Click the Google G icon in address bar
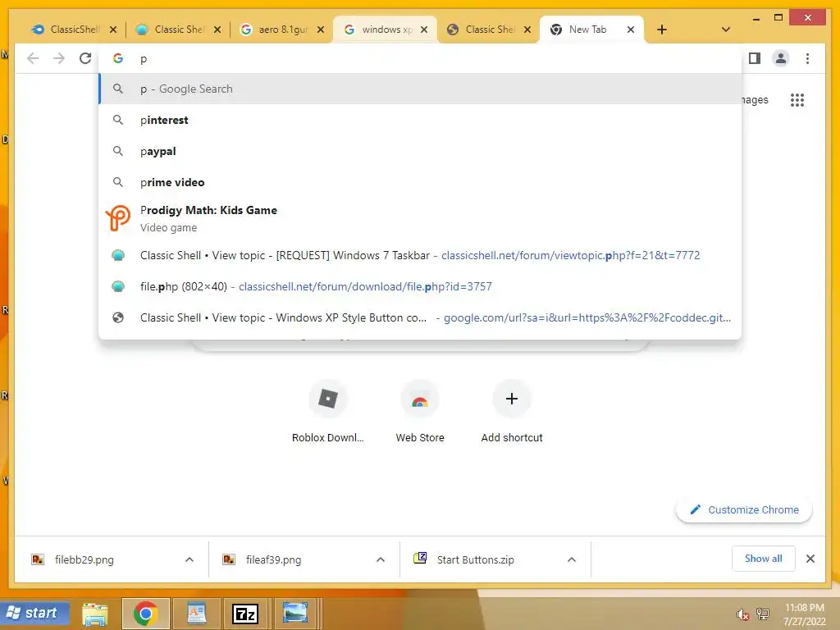 coord(118,58)
